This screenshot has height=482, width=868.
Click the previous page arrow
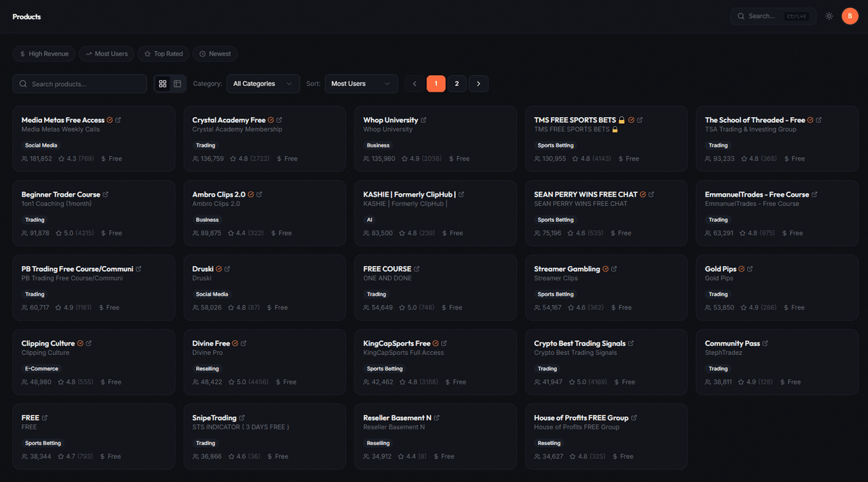click(x=414, y=83)
